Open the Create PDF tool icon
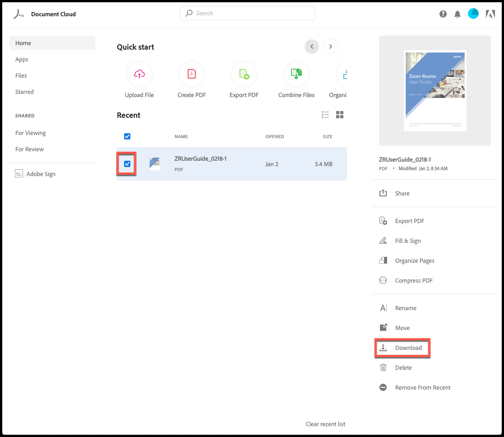 [x=192, y=74]
